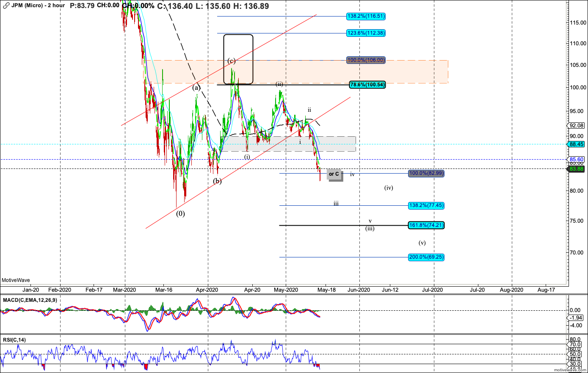Select the green 83.88 current price tag
The height and width of the screenshot is (373, 588).
577,169
